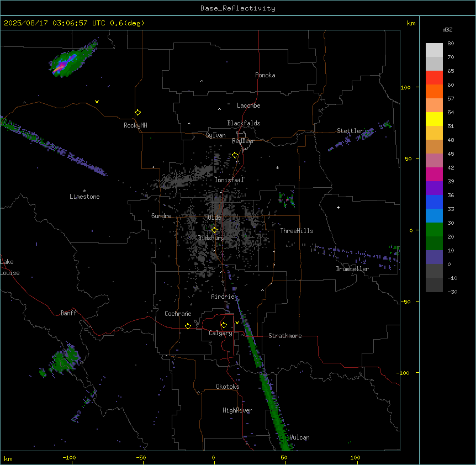This screenshot has width=476, height=465.
Task: Select the HighRiver label
Action: (x=237, y=410)
